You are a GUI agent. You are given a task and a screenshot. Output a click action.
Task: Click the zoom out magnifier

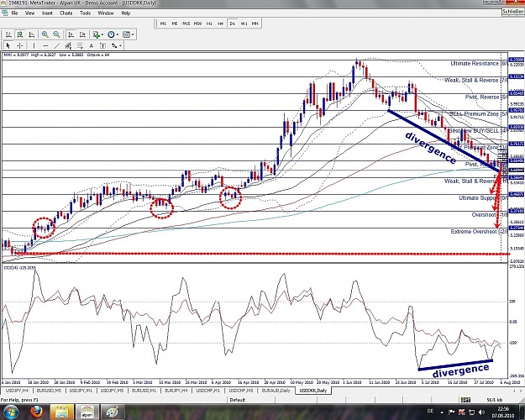tap(56, 34)
